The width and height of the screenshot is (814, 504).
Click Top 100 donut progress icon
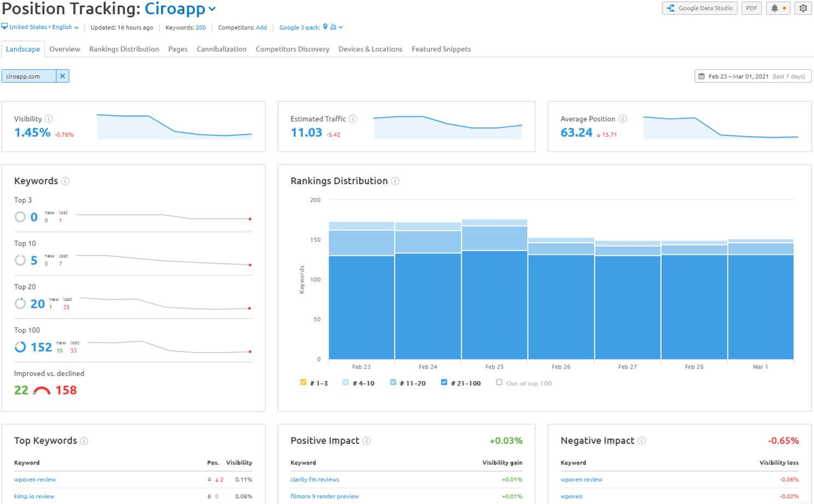[20, 347]
